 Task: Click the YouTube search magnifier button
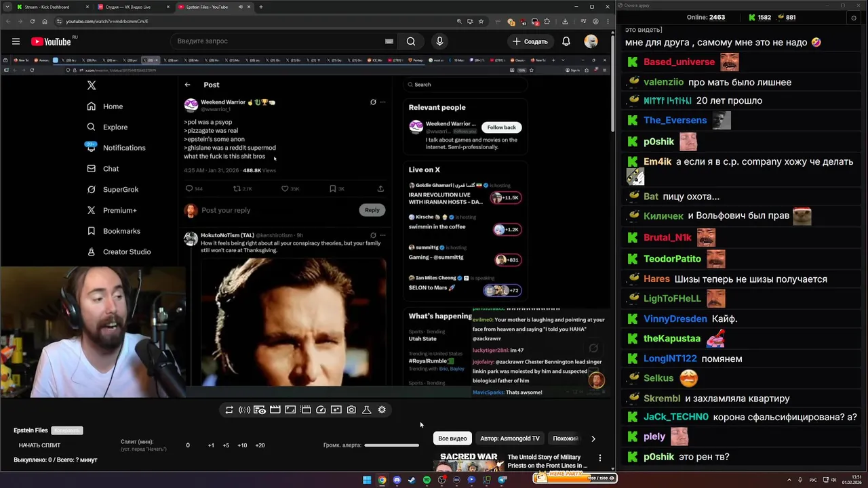pyautogui.click(x=411, y=41)
